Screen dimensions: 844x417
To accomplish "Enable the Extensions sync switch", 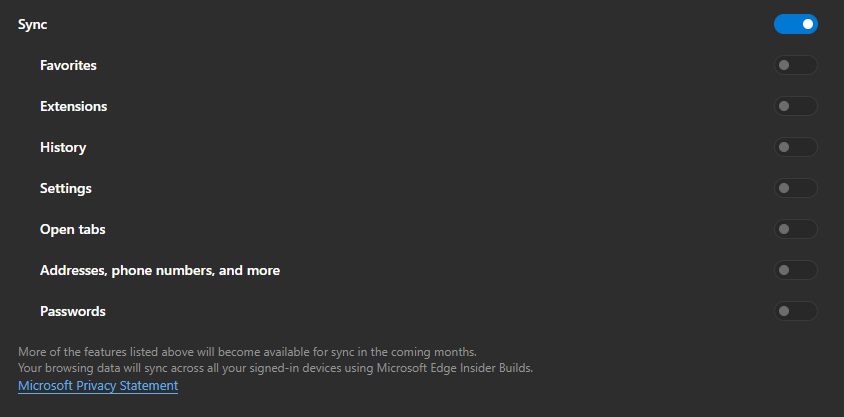I will pos(795,106).
